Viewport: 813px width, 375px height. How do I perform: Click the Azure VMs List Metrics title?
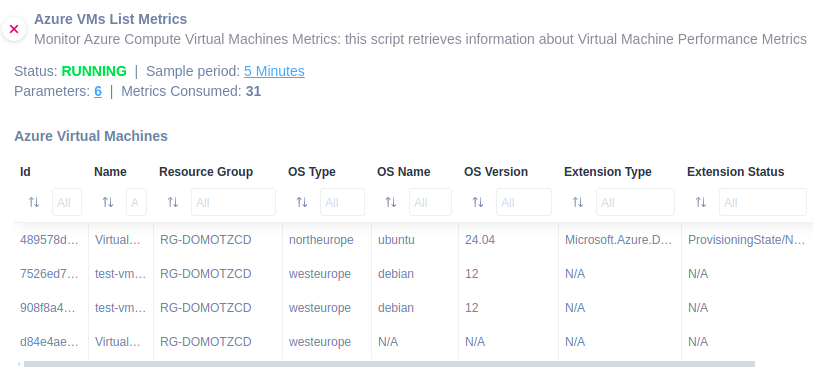(x=110, y=19)
